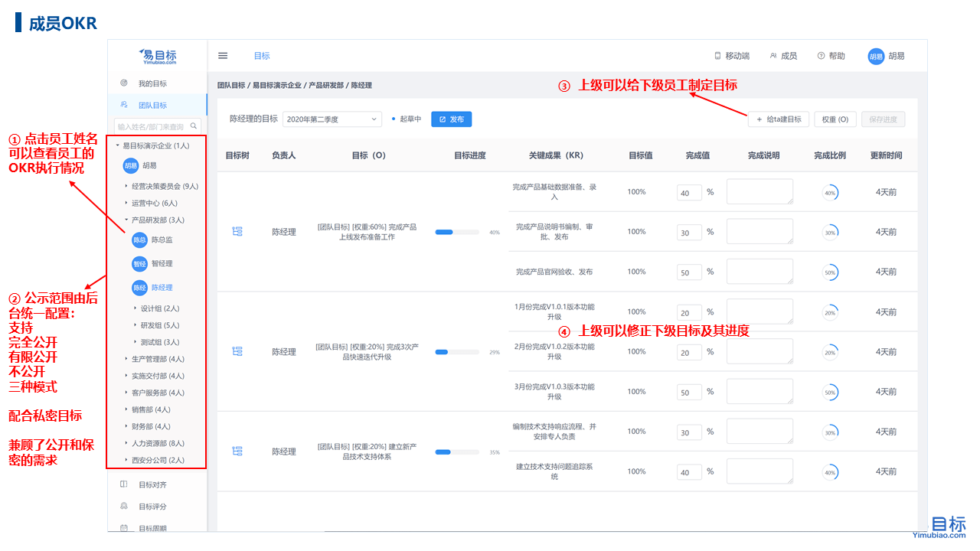980x551 pixels.
Task: Click the 陈总监 avatar badge
Action: [139, 240]
